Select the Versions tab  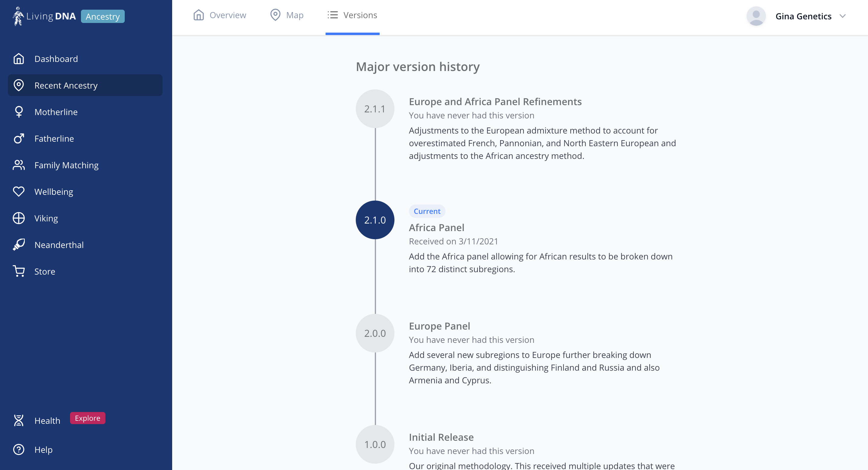(x=352, y=15)
